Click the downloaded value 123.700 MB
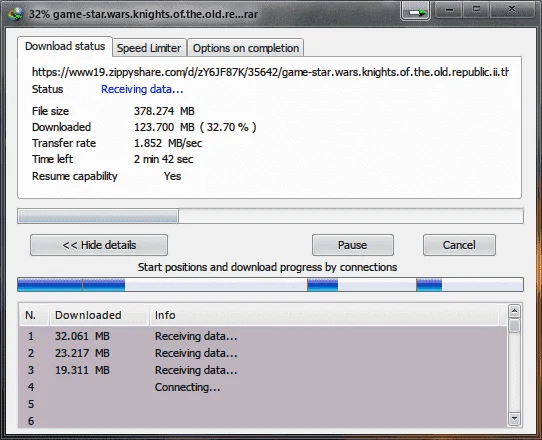The image size is (542, 440). (164, 127)
